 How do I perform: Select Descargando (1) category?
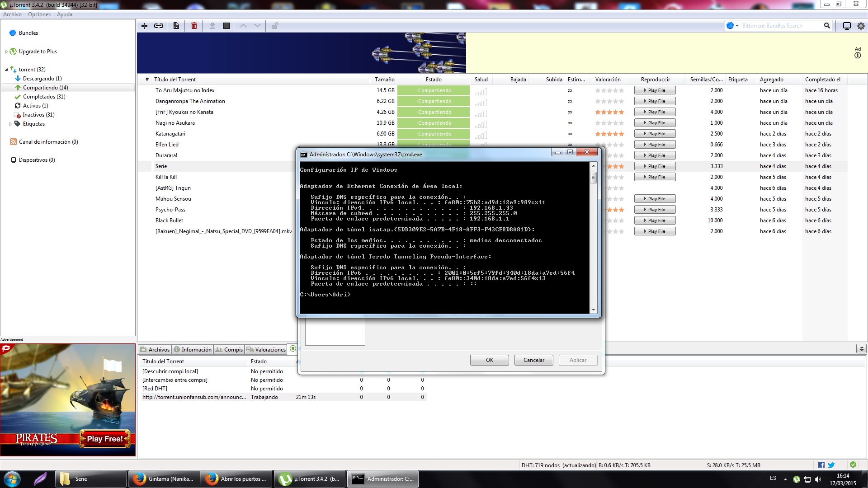tap(42, 79)
